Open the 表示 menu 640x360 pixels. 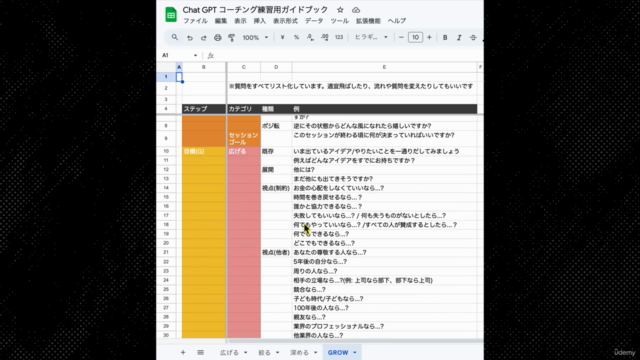point(240,21)
